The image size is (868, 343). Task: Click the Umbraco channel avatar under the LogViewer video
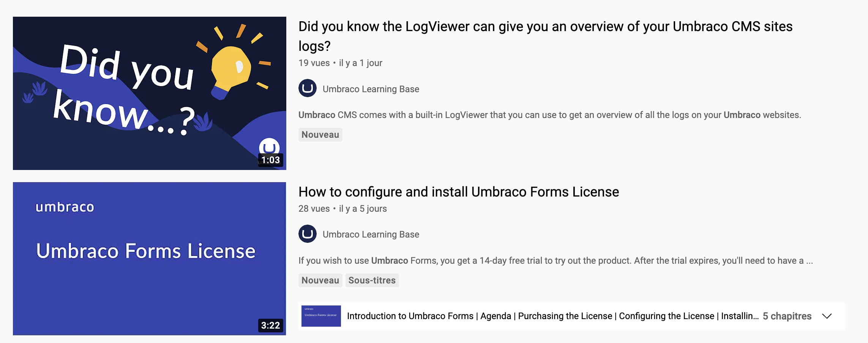(x=308, y=88)
